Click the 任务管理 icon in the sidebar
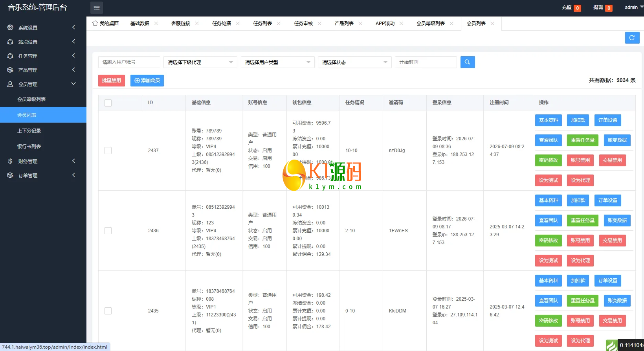This screenshot has width=644, height=351. 10,56
